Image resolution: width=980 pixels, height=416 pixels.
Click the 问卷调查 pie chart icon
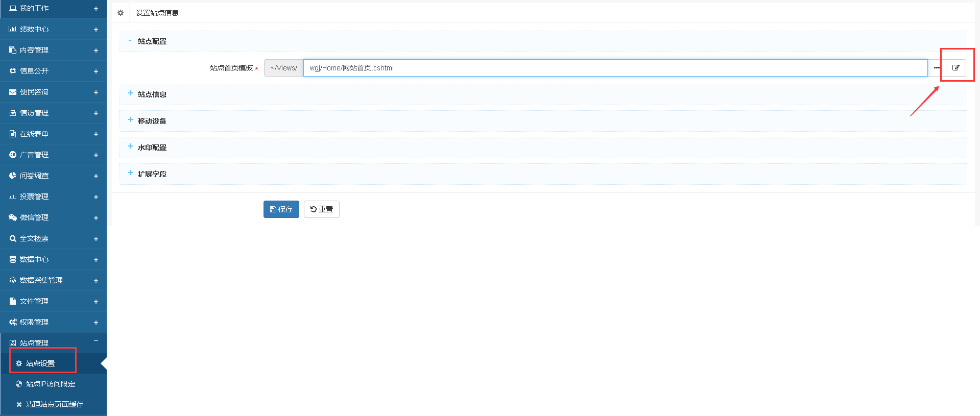point(12,176)
